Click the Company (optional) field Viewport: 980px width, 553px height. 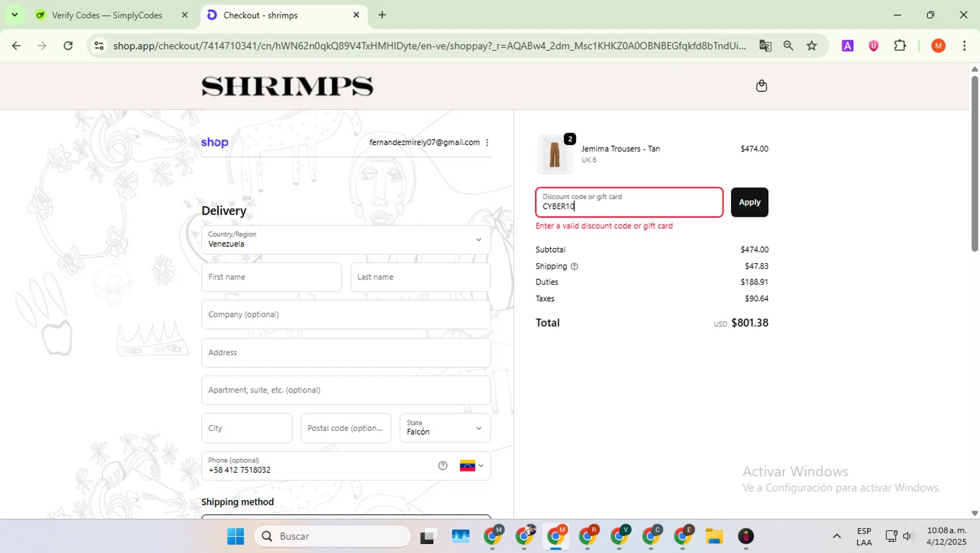click(346, 315)
